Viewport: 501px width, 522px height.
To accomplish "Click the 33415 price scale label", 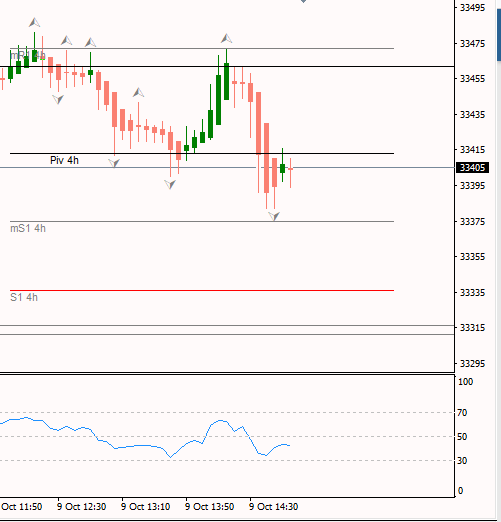I will click(x=472, y=150).
